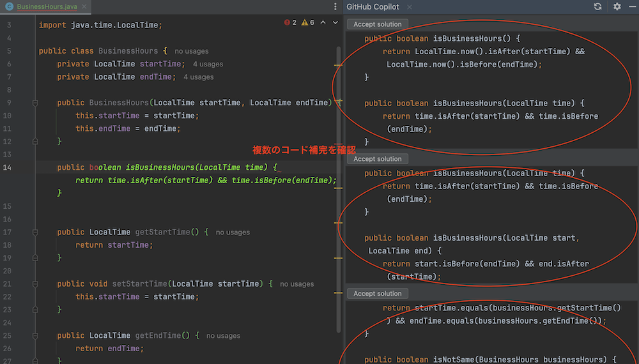Fold the setStartTime method at line 21
This screenshot has width=639, height=364.
coord(35,284)
